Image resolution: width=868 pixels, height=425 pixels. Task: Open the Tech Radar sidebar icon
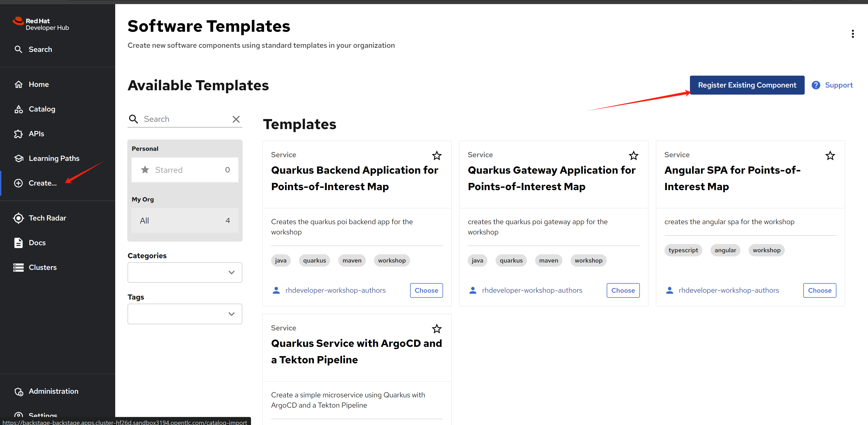click(19, 218)
